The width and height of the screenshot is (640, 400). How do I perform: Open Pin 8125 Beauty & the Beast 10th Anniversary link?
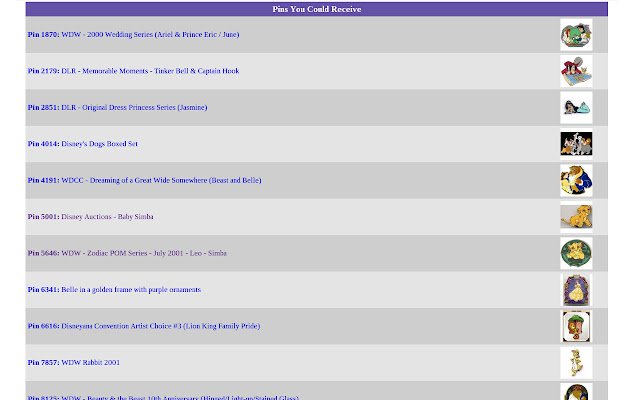(163, 397)
